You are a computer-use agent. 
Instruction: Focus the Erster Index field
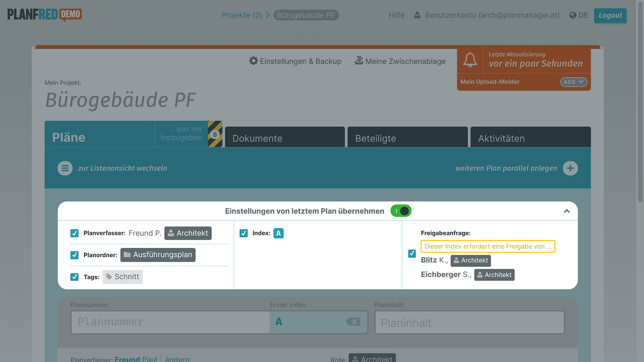[x=319, y=322]
